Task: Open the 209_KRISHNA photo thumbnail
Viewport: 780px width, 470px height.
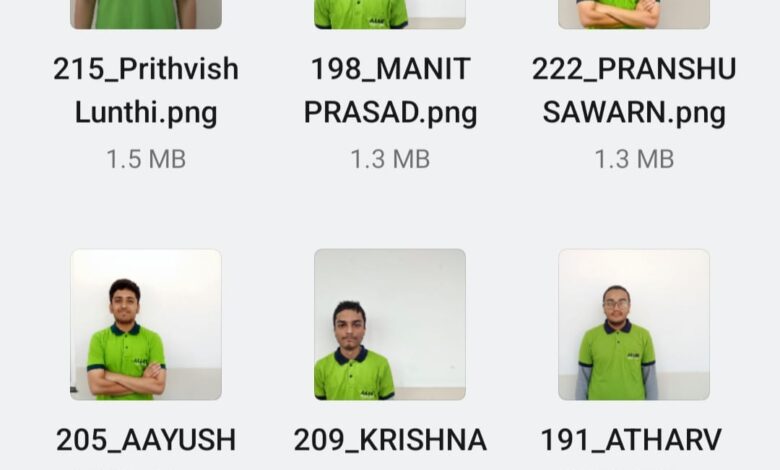Action: pyautogui.click(x=390, y=325)
